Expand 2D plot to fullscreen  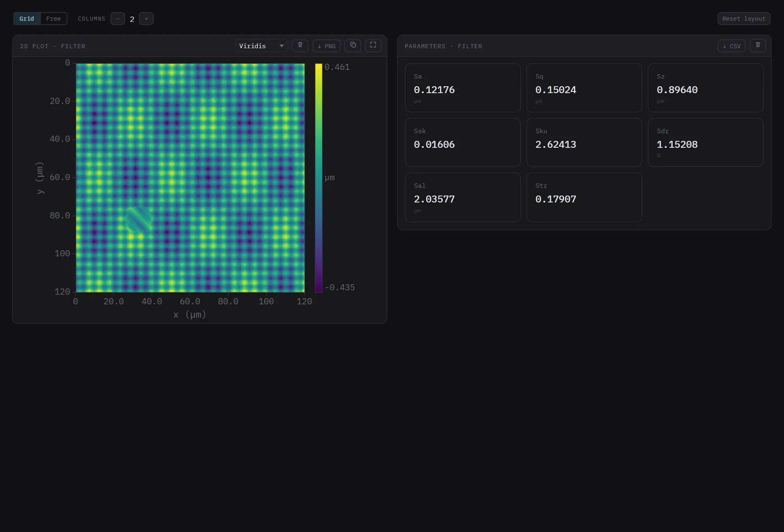[x=373, y=45]
